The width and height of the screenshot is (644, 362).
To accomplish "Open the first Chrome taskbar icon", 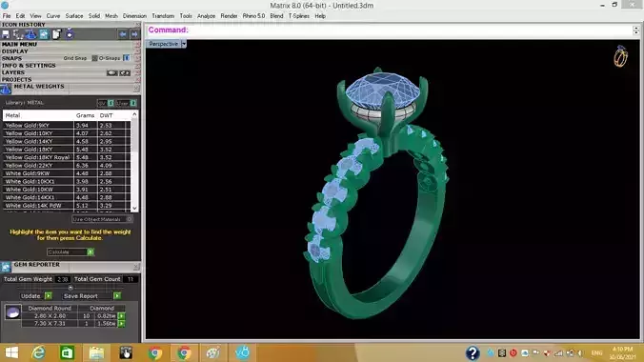I will pyautogui.click(x=155, y=353).
